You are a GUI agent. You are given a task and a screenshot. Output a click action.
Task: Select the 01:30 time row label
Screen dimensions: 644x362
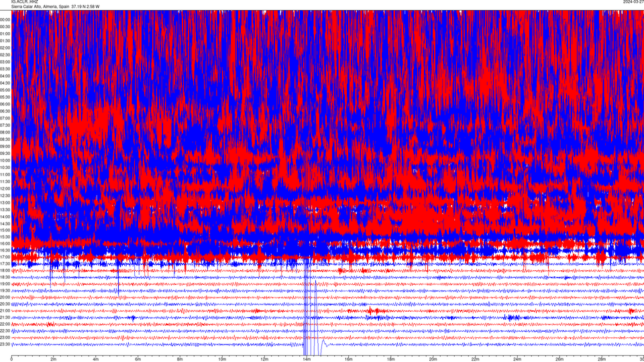pos(5,41)
